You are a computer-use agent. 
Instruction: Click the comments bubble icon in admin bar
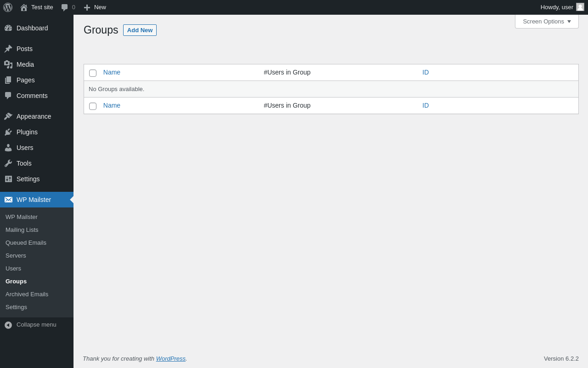click(x=65, y=7)
